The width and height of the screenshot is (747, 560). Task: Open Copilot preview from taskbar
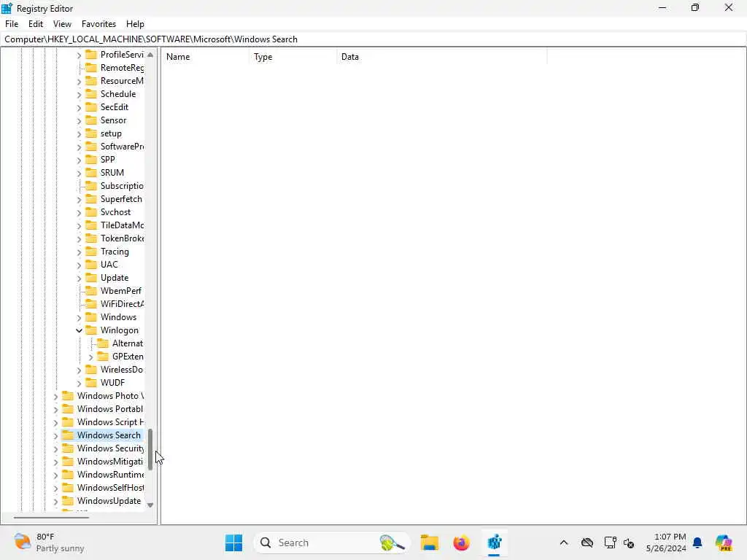tap(724, 542)
